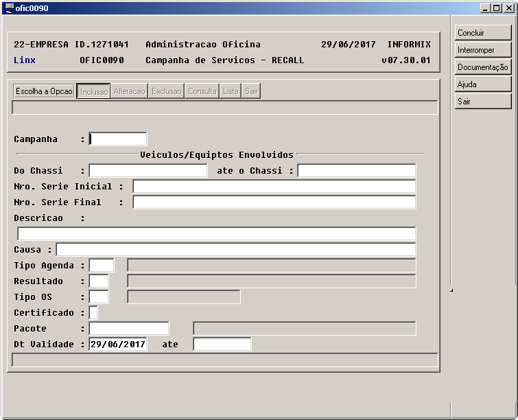Click the Tipo OS code field

(99, 297)
